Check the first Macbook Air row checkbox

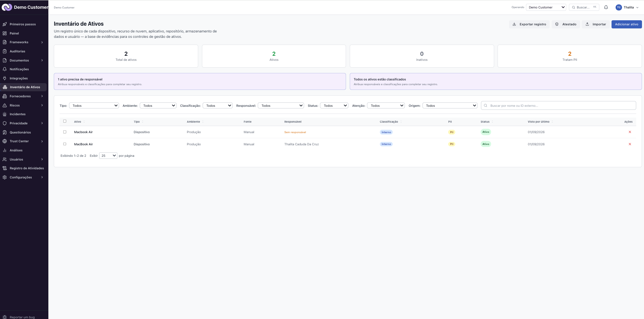65,132
